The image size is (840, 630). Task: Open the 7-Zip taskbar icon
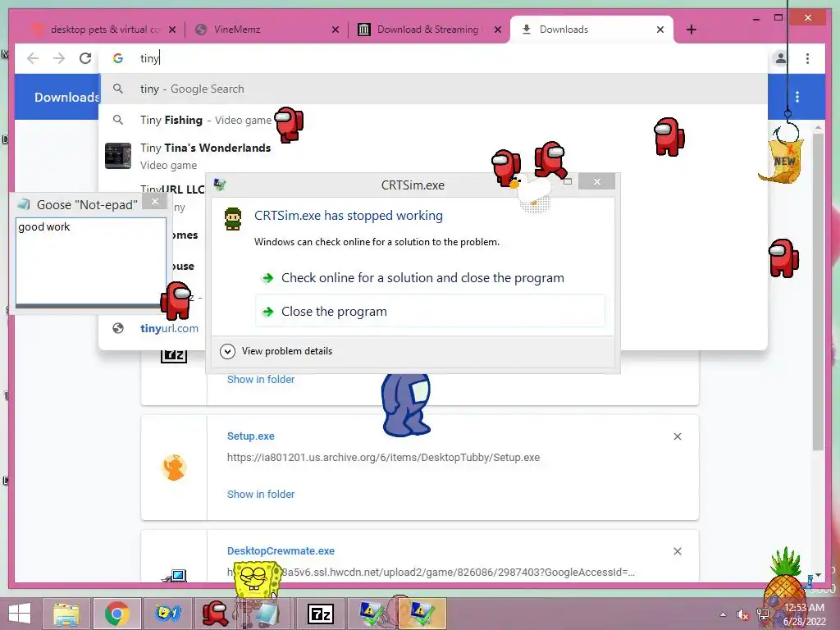coord(321,614)
